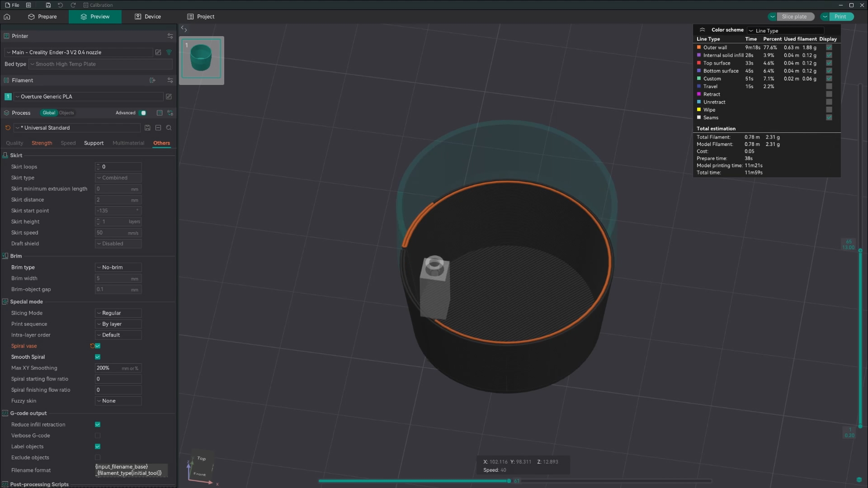
Task: Switch to the Prepare tab
Action: (42, 17)
